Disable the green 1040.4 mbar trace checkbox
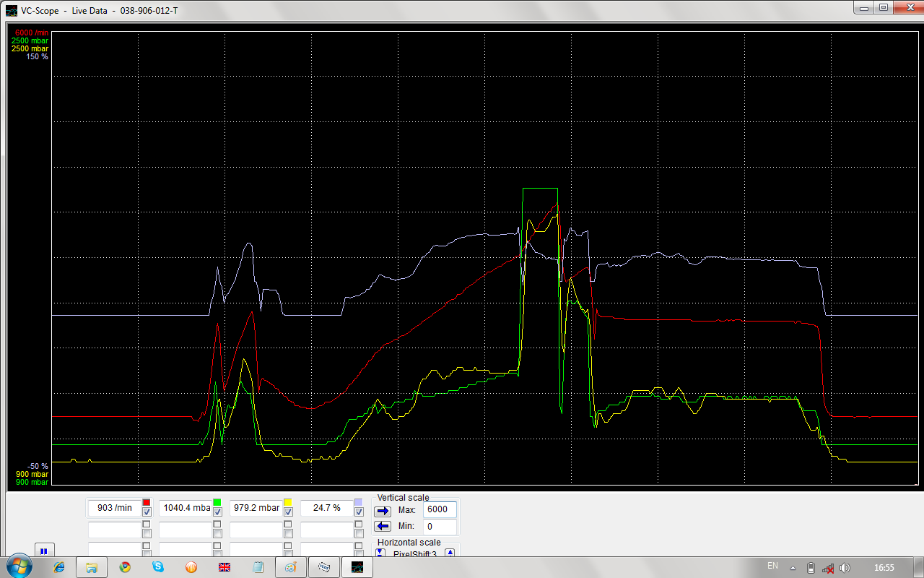 [x=217, y=512]
